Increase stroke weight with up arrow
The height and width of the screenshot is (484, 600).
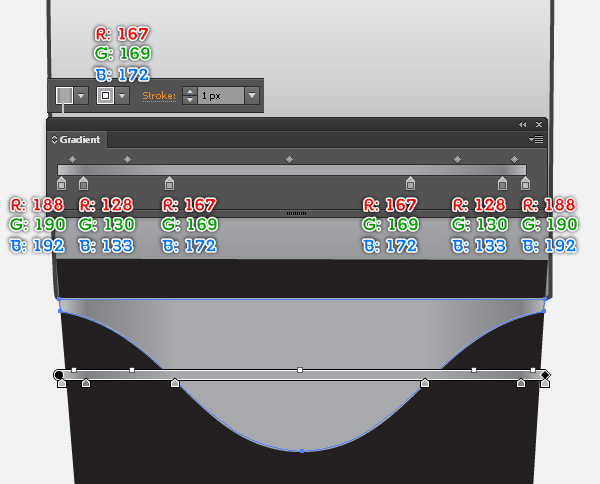190,91
